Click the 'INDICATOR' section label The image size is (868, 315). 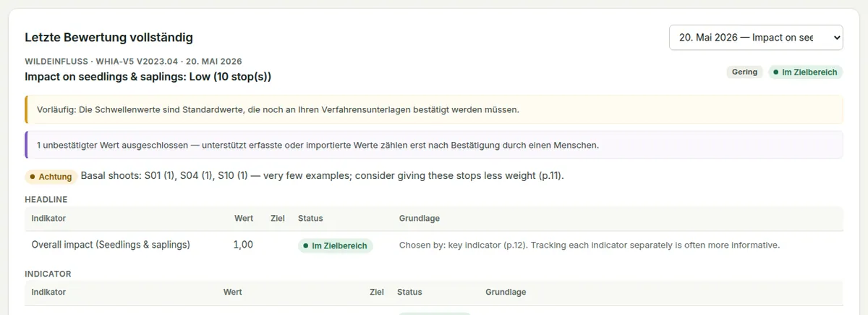coord(48,274)
